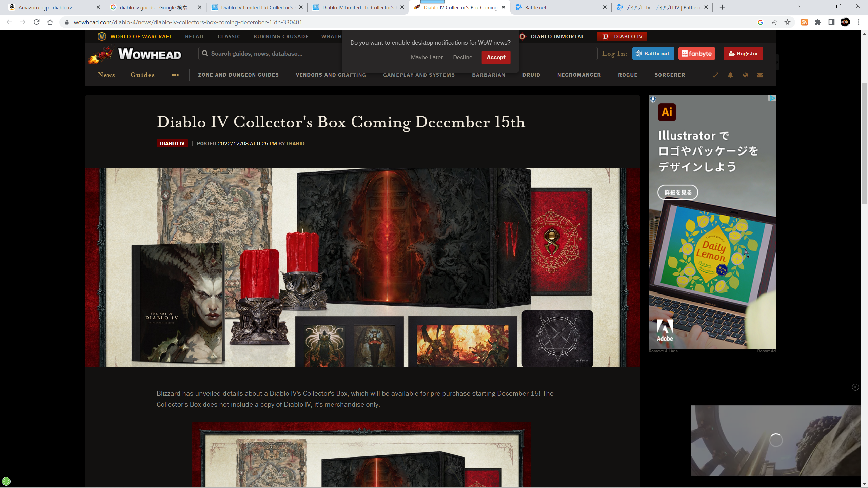Select the Burning Crusade link
Viewport: 868px width, 488px height.
(x=281, y=37)
